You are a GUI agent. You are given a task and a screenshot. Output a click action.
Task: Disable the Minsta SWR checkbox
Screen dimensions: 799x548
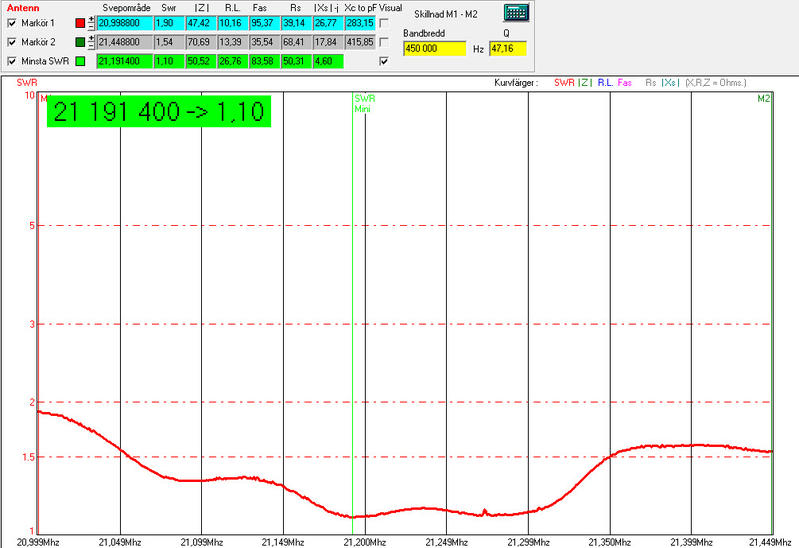(12, 61)
